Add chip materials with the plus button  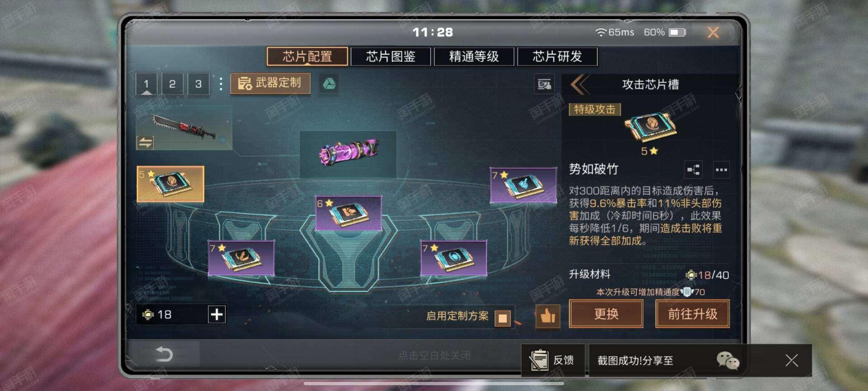217,314
